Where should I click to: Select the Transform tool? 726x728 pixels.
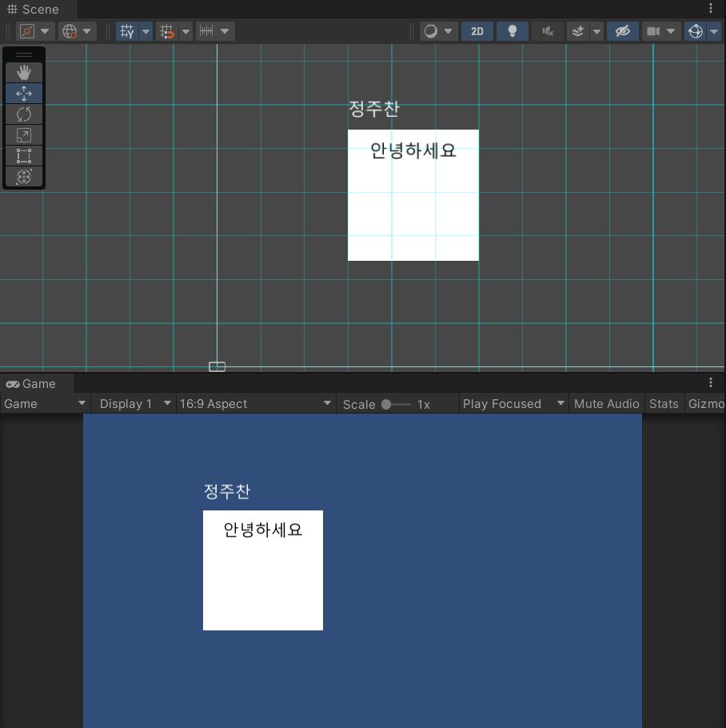(x=24, y=177)
